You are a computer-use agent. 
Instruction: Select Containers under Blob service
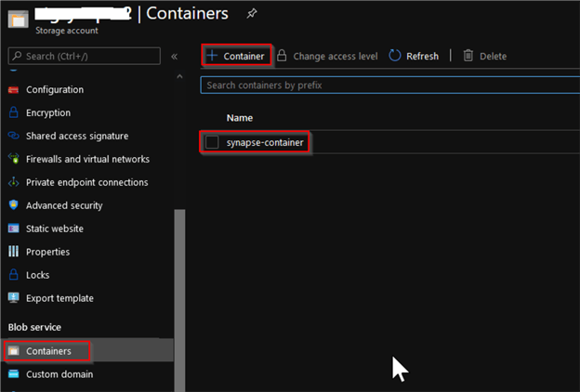tap(88, 350)
